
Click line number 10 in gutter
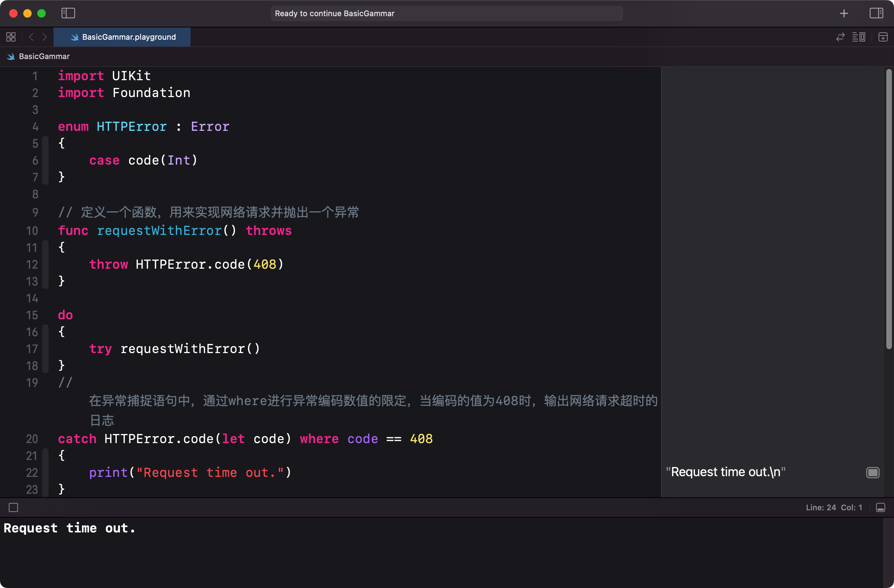[32, 231]
